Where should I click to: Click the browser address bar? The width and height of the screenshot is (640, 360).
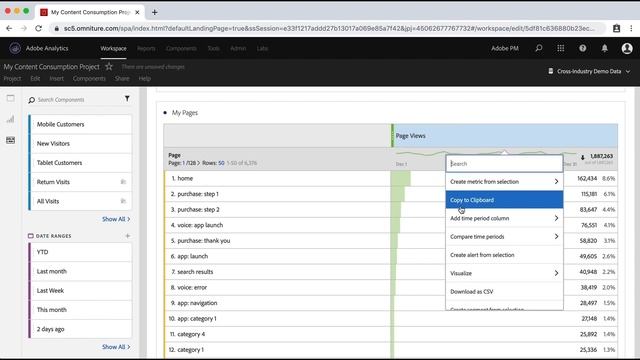point(329,28)
